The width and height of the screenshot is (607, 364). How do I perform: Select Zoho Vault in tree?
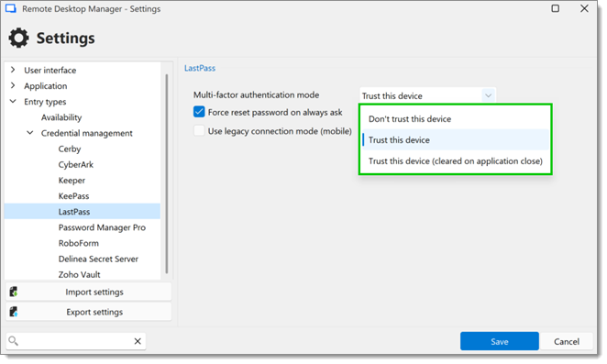[x=79, y=274]
